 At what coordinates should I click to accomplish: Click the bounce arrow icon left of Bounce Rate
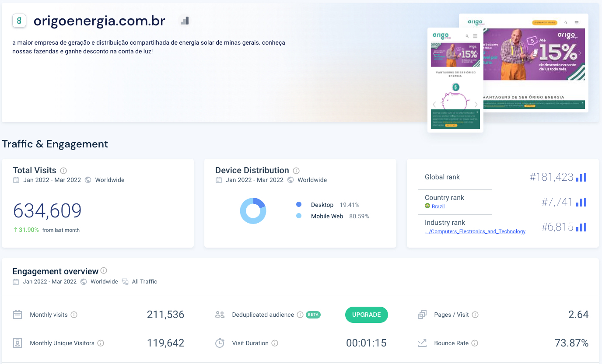(x=422, y=343)
